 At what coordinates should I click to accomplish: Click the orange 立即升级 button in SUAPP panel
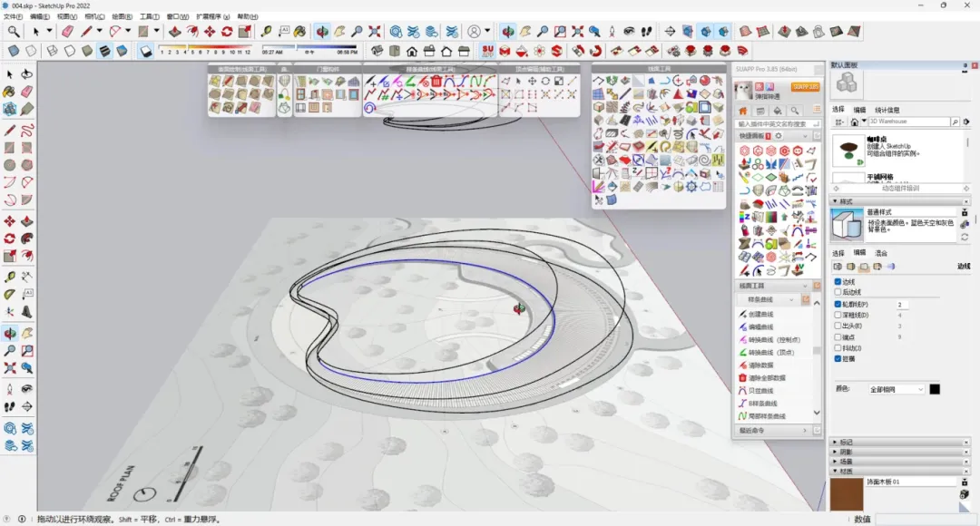[805, 87]
